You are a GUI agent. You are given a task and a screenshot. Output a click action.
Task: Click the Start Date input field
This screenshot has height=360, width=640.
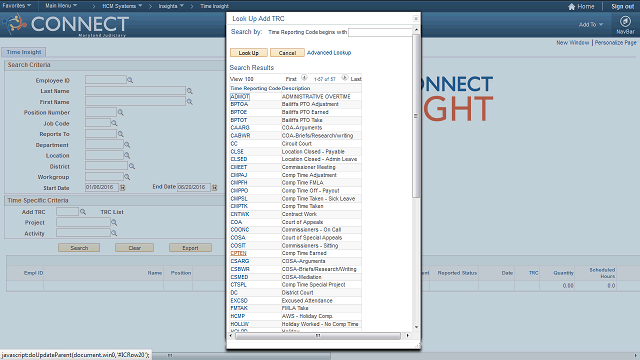(102, 187)
